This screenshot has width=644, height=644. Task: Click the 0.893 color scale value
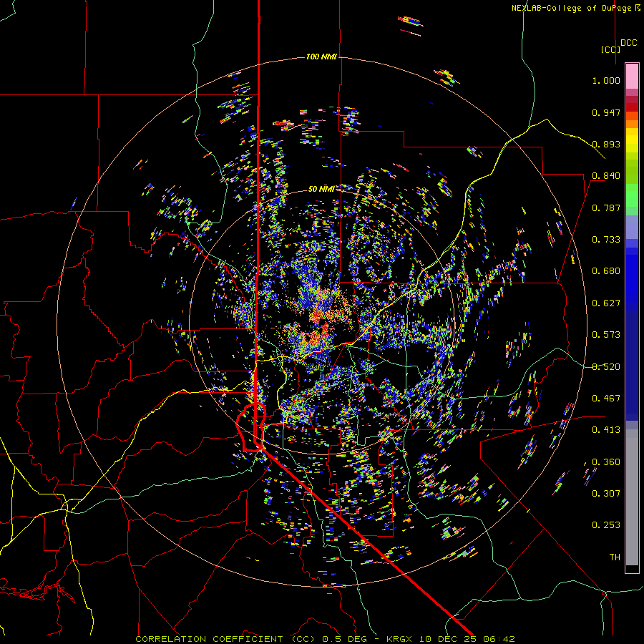pyautogui.click(x=606, y=144)
